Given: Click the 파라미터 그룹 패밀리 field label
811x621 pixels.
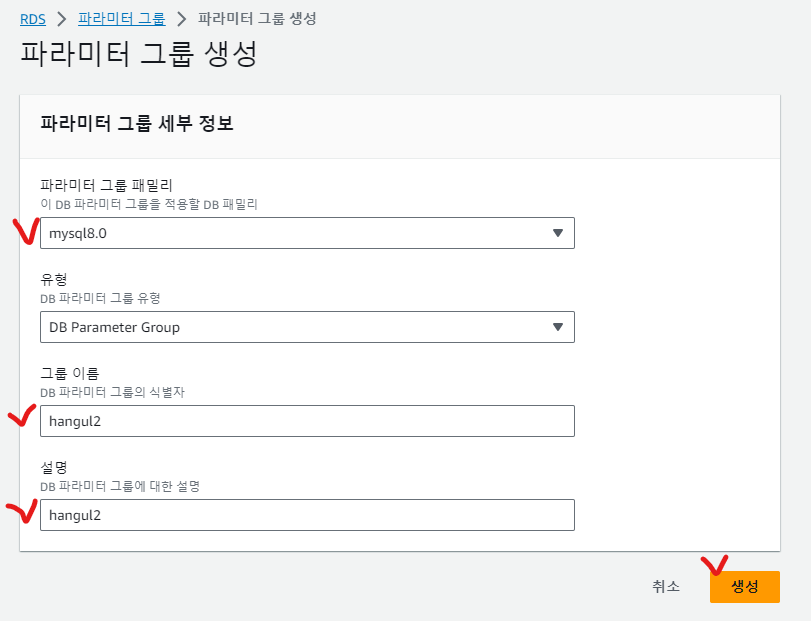Looking at the screenshot, I should coord(106,185).
